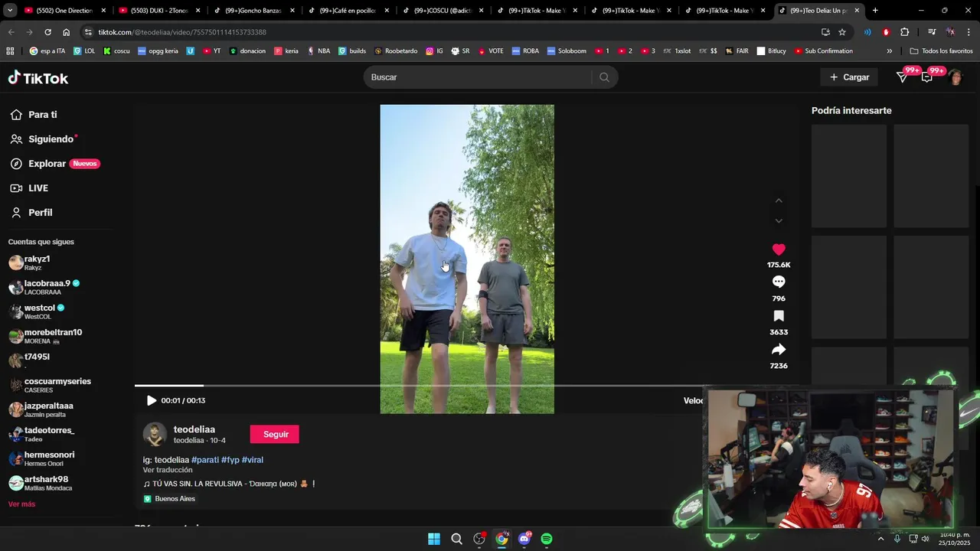Open coscuarmyseries followed account

50,385
